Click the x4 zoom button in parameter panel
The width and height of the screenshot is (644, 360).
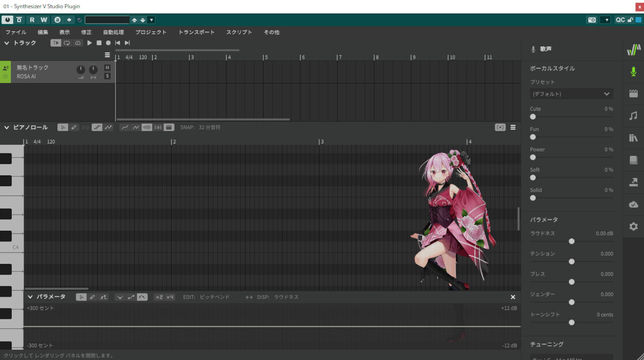[170, 297]
